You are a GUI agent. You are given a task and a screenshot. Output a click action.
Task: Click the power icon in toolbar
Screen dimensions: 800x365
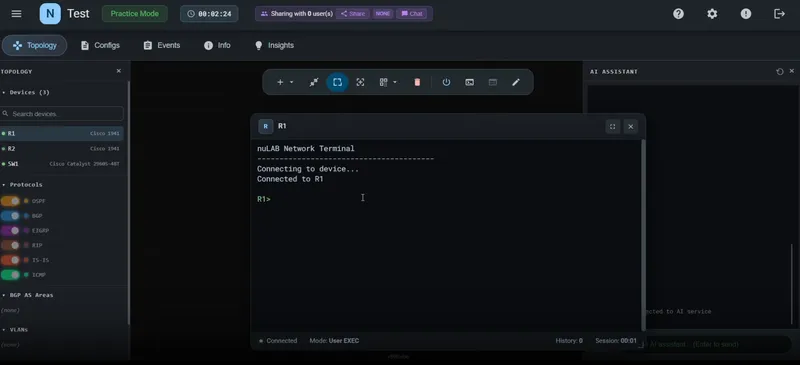446,82
